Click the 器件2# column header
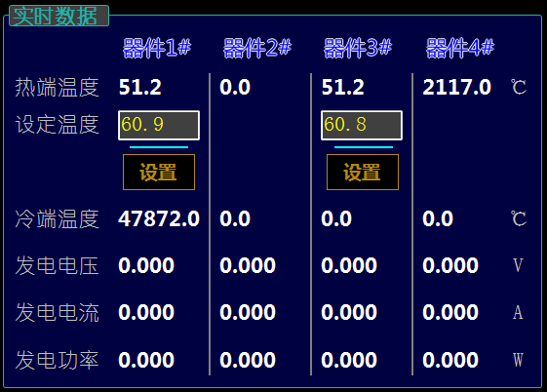Image resolution: width=547 pixels, height=392 pixels. point(257,48)
